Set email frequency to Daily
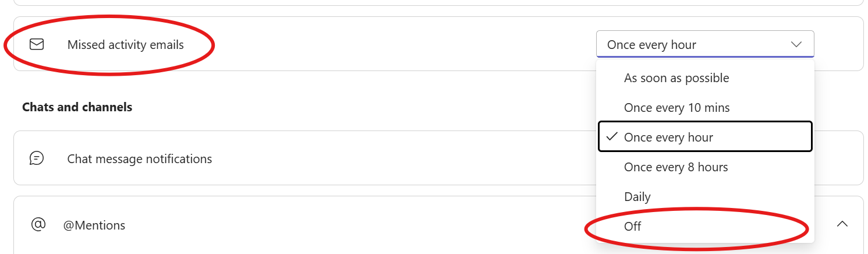Image resolution: width=868 pixels, height=254 pixels. [637, 197]
